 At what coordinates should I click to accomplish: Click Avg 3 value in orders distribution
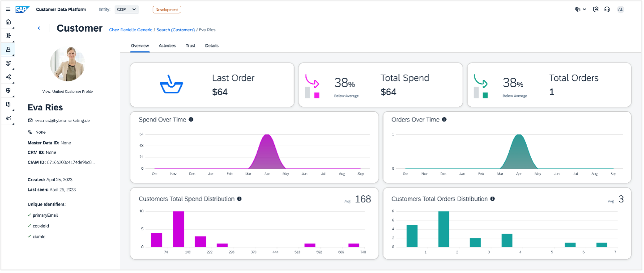[x=621, y=199]
